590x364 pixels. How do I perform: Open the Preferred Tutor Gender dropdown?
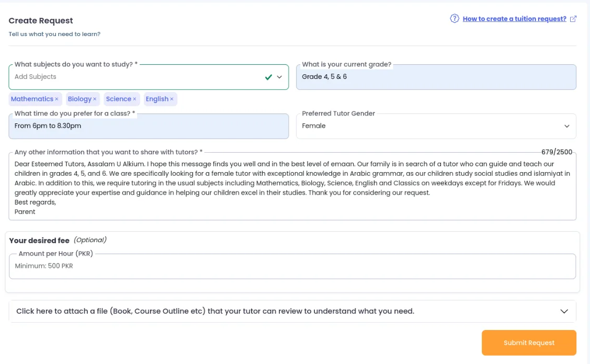(x=436, y=126)
